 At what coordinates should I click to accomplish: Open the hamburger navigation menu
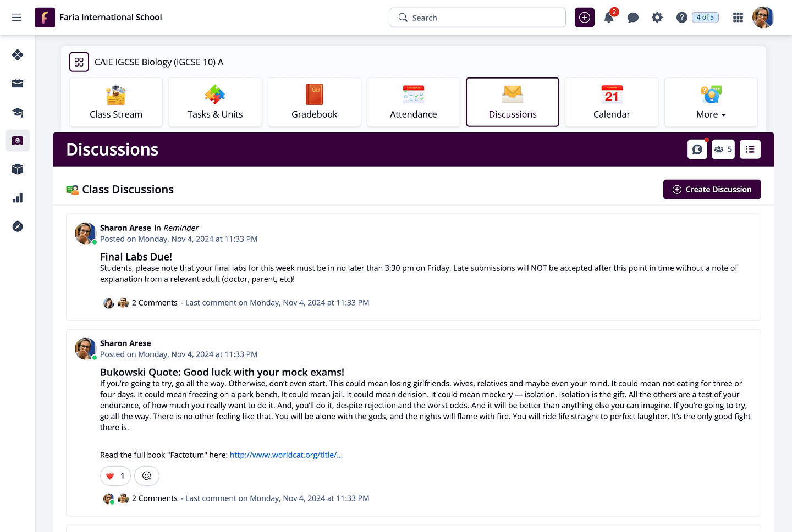[x=16, y=18]
